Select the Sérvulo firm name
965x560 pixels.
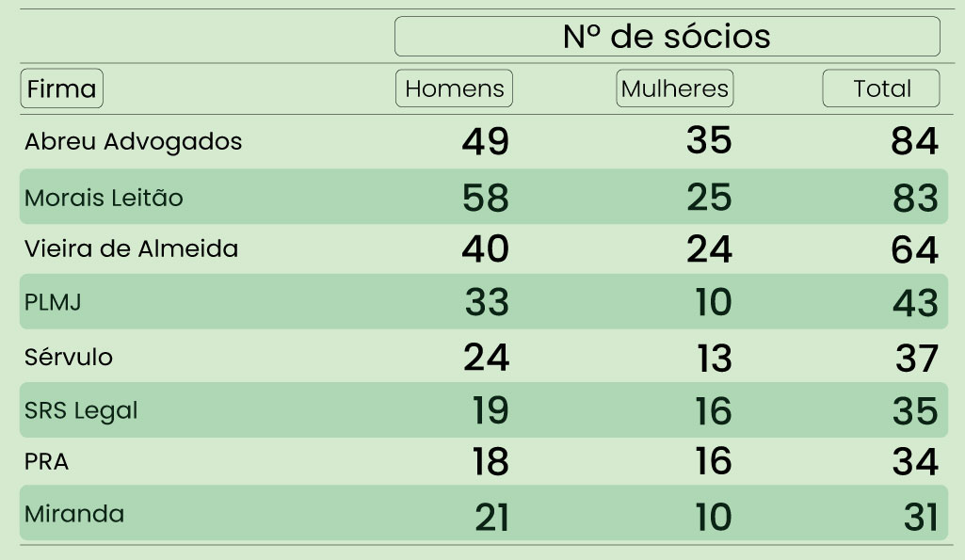point(69,358)
